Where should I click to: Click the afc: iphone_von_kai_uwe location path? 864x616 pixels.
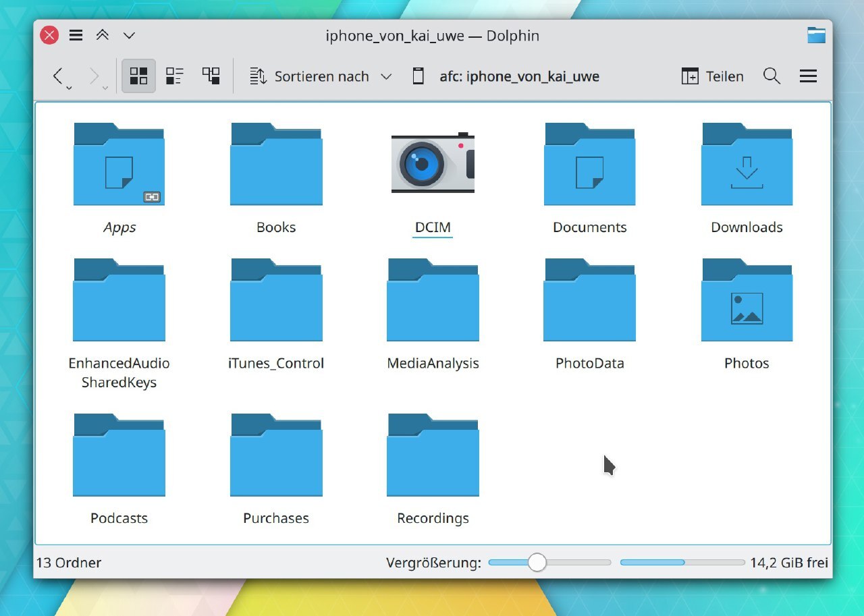(519, 76)
